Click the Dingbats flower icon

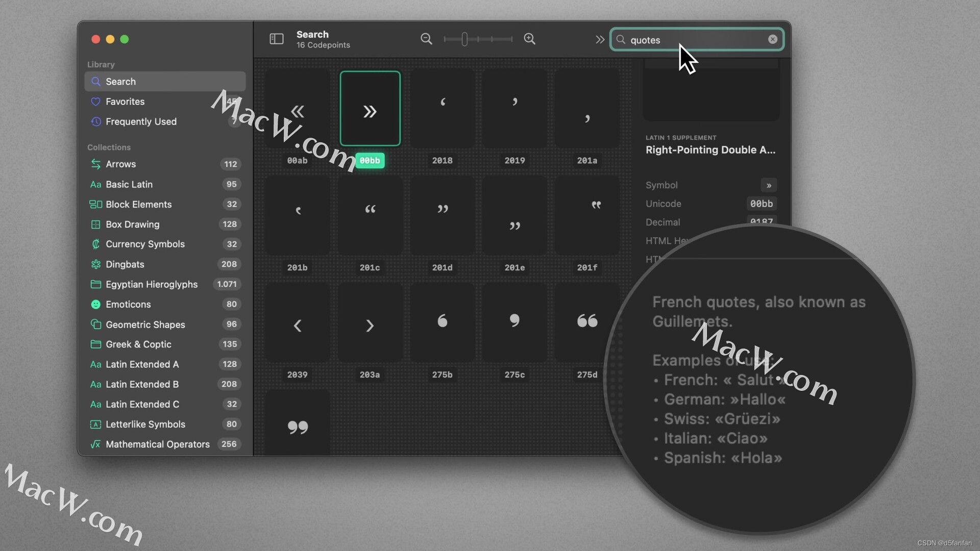tap(96, 264)
